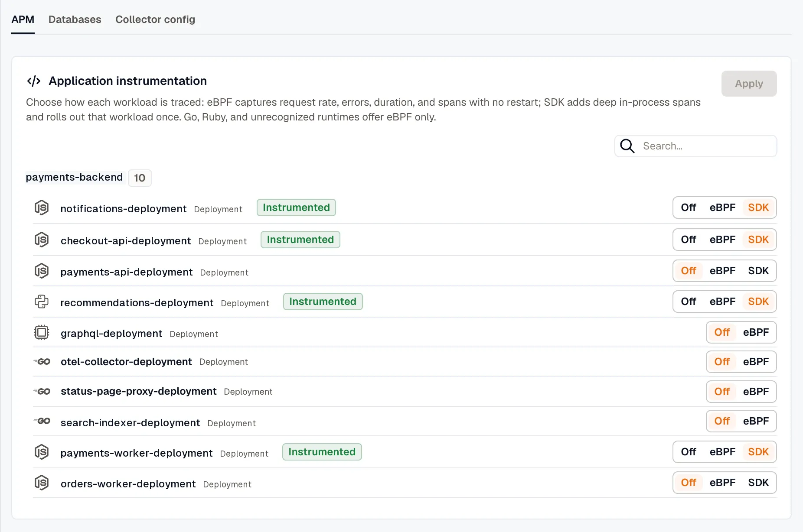Click the code brackets icon by Application instrumentation
This screenshot has height=532, width=803.
tap(34, 81)
